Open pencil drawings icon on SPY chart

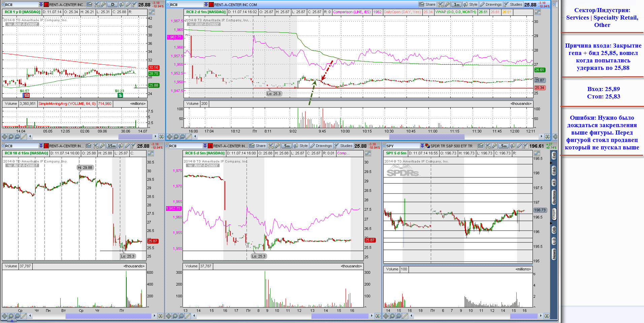pyautogui.click(x=519, y=146)
